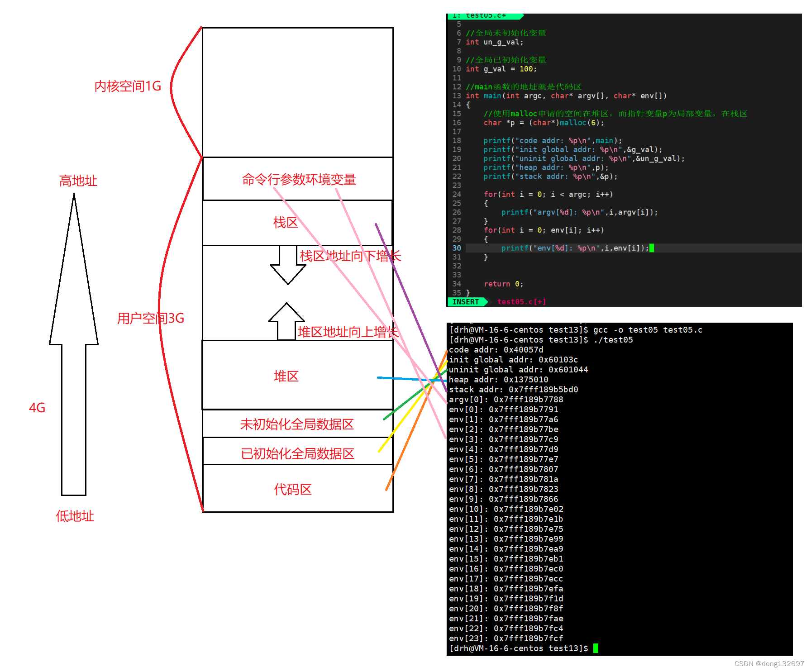
Task: Click terminal output 'argv[0]: 0x7fff189b7788'
Action: [x=506, y=400]
